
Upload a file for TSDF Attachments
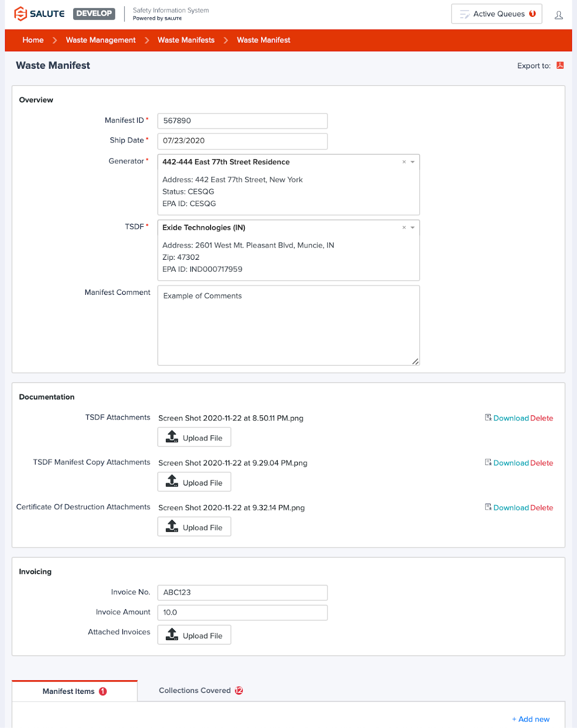coord(194,437)
